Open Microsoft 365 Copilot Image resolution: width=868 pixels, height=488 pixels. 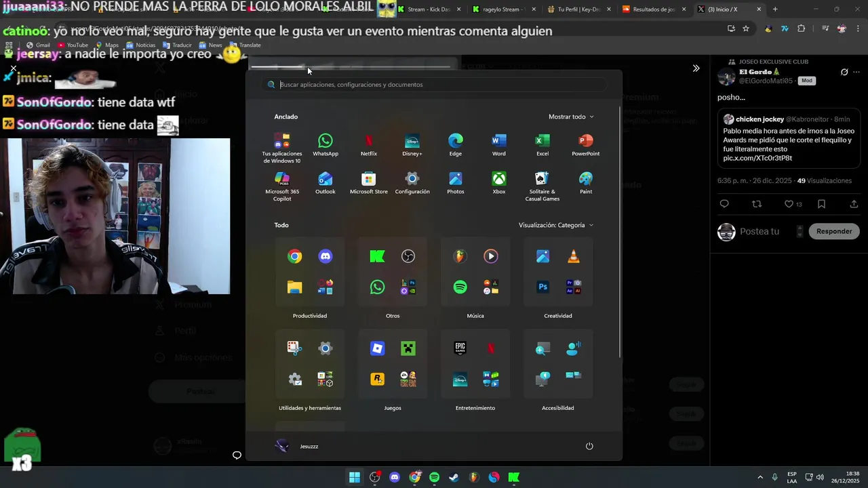pos(282,186)
